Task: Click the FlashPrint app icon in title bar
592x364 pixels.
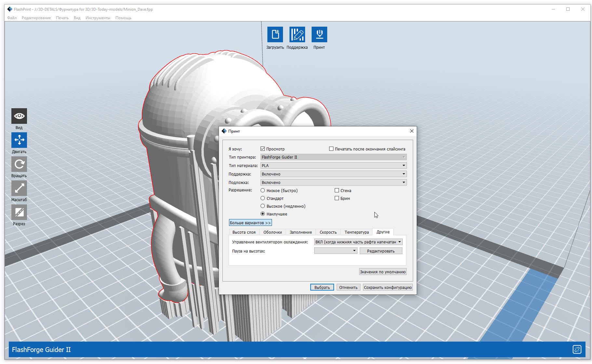Action: pyautogui.click(x=10, y=9)
